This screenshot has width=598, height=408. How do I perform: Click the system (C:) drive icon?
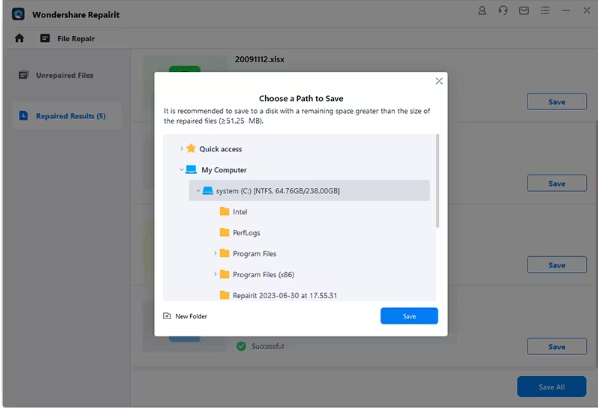(x=207, y=191)
